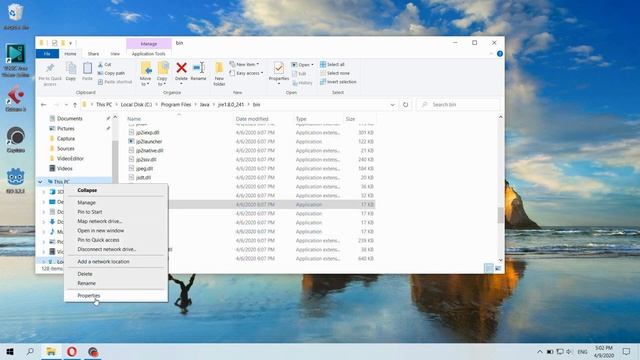640x360 pixels.
Task: Choose Map network drive in the context menu
Action: coord(100,221)
